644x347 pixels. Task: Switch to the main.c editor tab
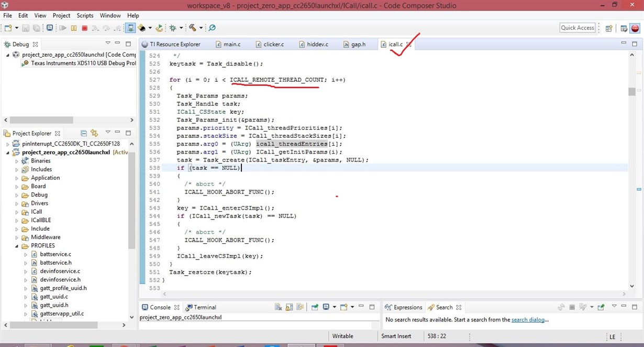tap(228, 45)
